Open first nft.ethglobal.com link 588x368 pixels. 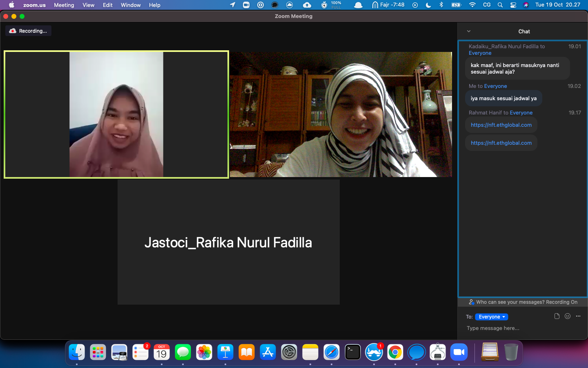pyautogui.click(x=501, y=125)
